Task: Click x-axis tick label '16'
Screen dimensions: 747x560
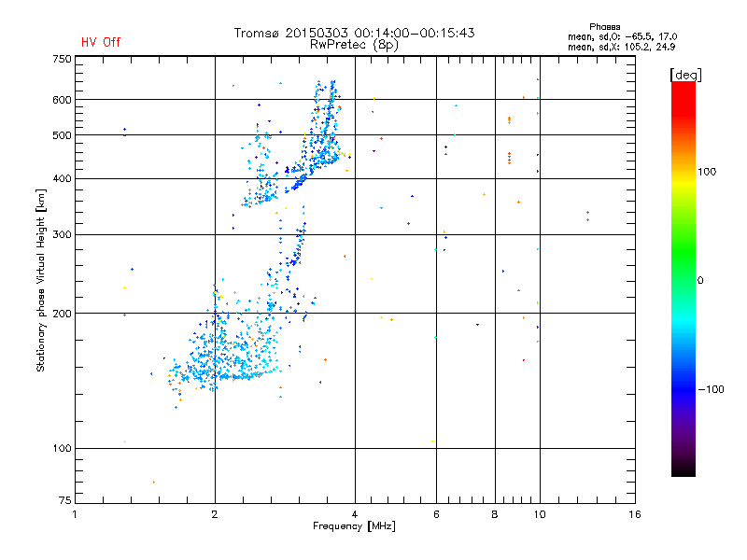Action: pyautogui.click(x=635, y=514)
